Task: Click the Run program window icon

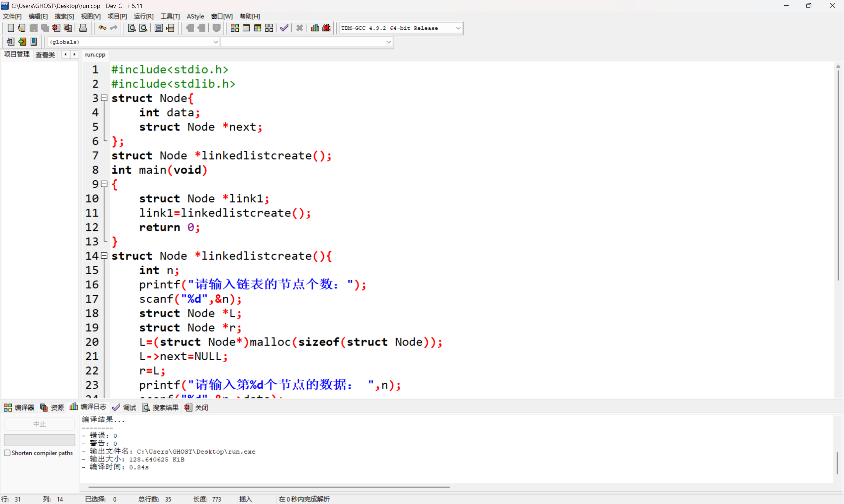Action: click(246, 28)
